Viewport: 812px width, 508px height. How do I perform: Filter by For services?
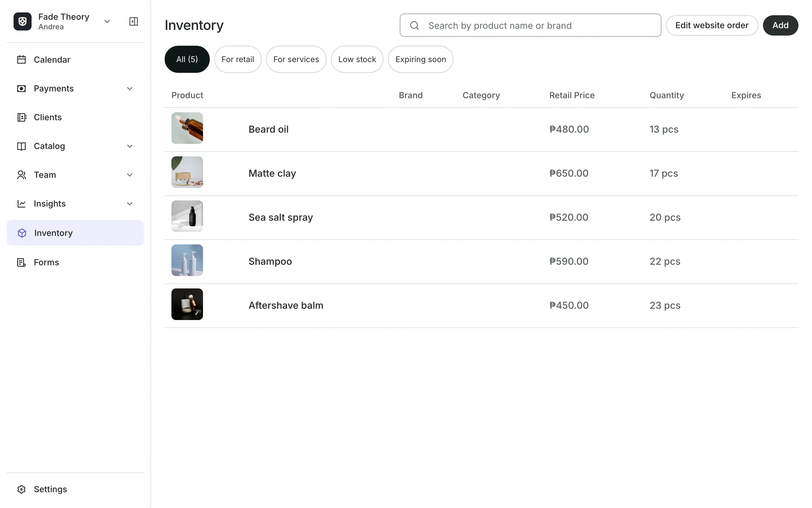(296, 59)
